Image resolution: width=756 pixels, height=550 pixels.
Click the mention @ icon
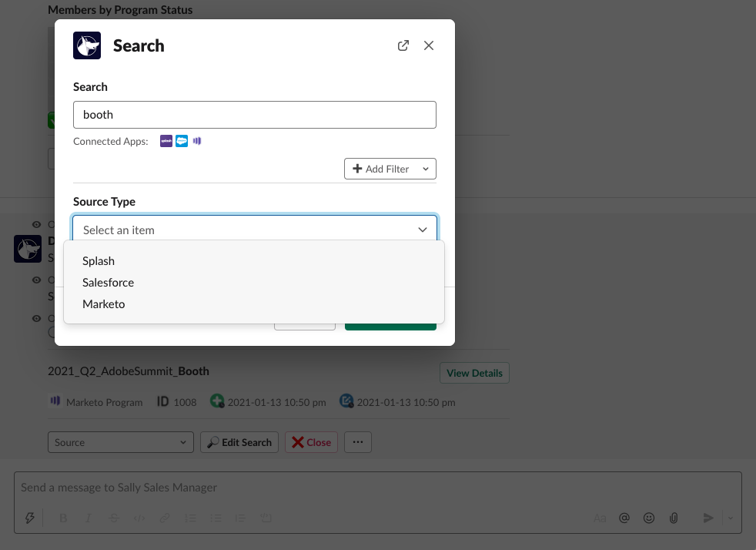(x=624, y=518)
